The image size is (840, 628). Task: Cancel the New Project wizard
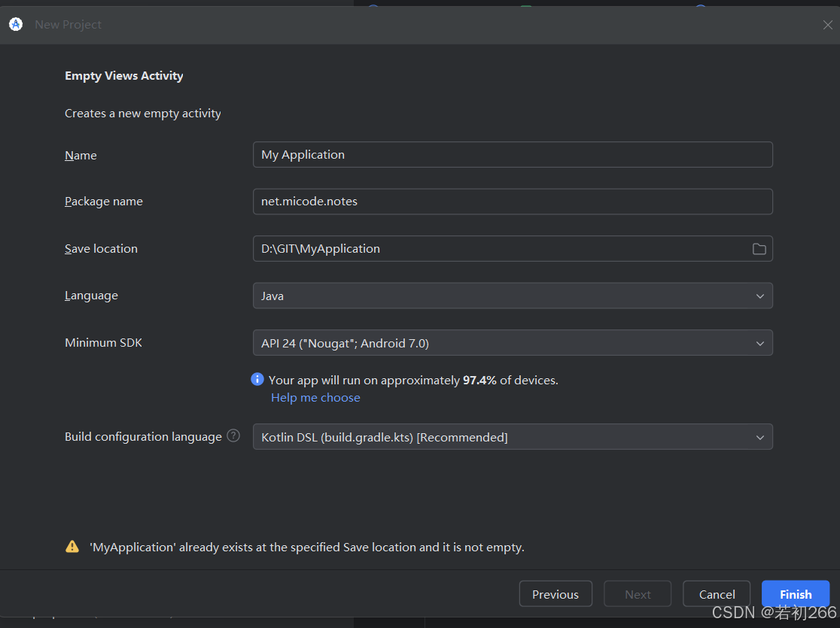coord(717,593)
